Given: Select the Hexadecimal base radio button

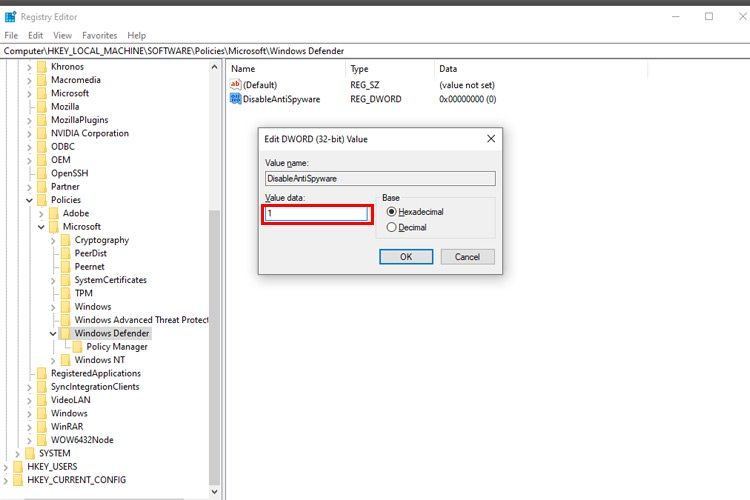Looking at the screenshot, I should [x=392, y=212].
